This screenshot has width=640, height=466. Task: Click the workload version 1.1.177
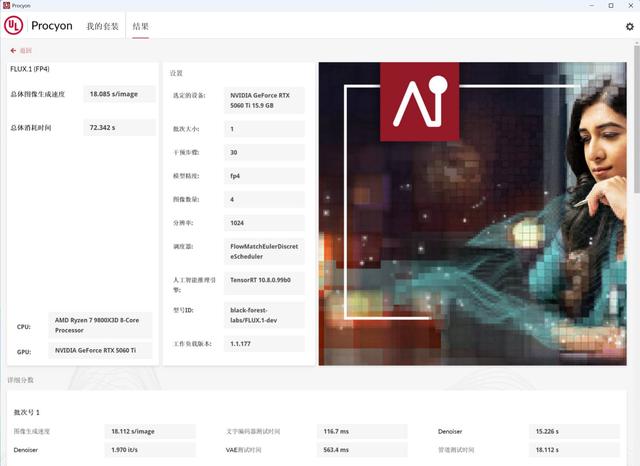pyautogui.click(x=264, y=344)
